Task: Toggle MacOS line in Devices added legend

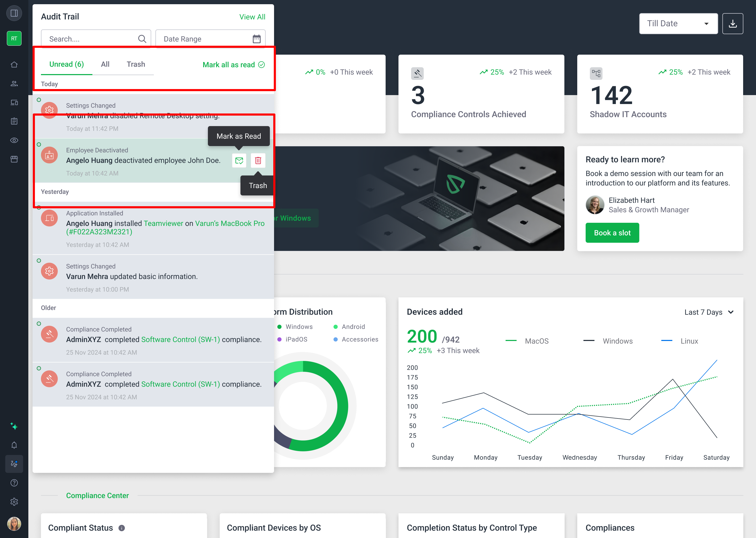Action: pos(536,341)
